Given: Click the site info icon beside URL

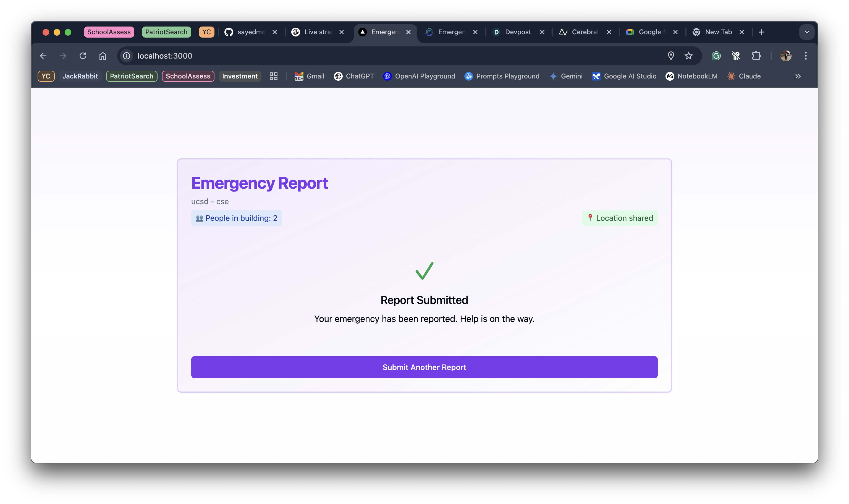Looking at the screenshot, I should pos(127,56).
